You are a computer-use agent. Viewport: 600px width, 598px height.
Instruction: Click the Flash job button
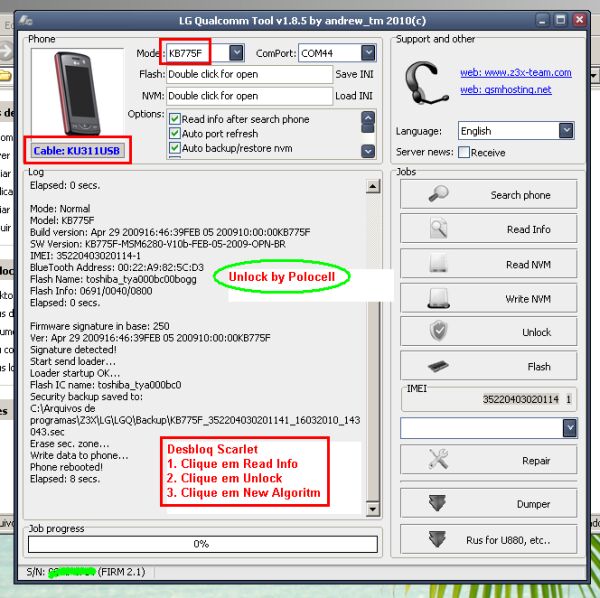pyautogui.click(x=489, y=366)
